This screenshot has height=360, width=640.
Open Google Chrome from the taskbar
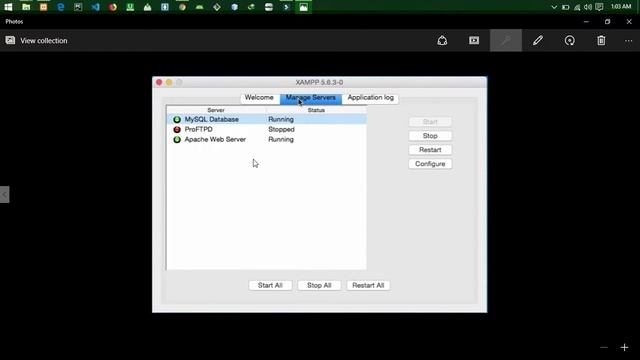[x=182, y=7]
